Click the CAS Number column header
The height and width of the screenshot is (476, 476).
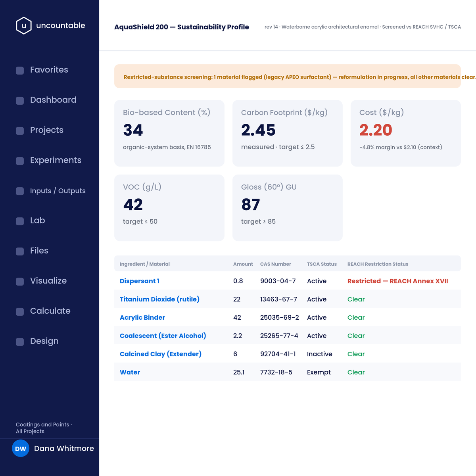click(x=276, y=264)
